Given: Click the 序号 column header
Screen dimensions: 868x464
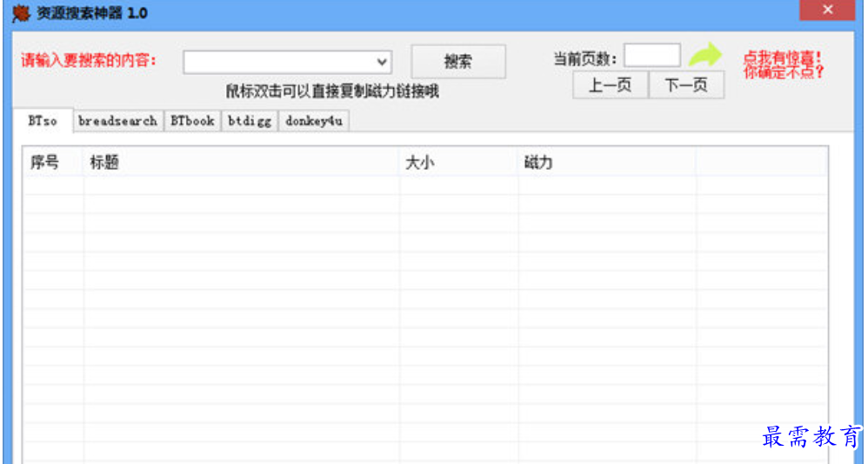Looking at the screenshot, I should (53, 163).
